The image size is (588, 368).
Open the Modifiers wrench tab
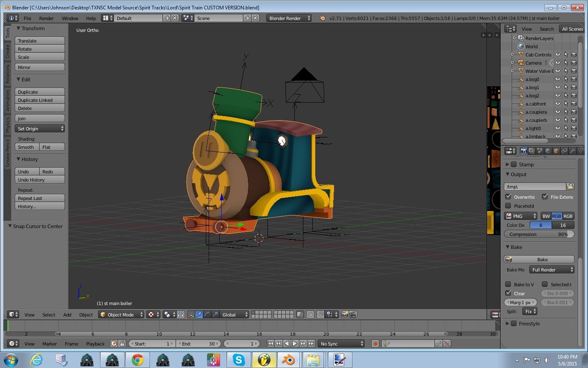click(572, 151)
